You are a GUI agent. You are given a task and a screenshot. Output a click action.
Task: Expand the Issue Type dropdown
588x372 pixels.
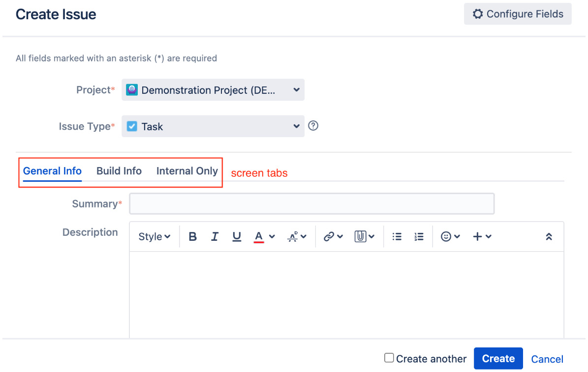pos(213,126)
